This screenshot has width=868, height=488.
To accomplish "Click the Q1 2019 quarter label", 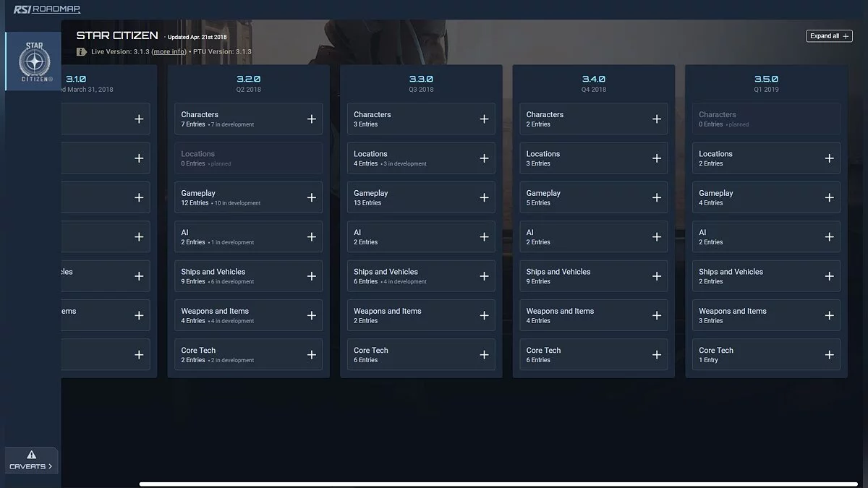I will point(766,90).
